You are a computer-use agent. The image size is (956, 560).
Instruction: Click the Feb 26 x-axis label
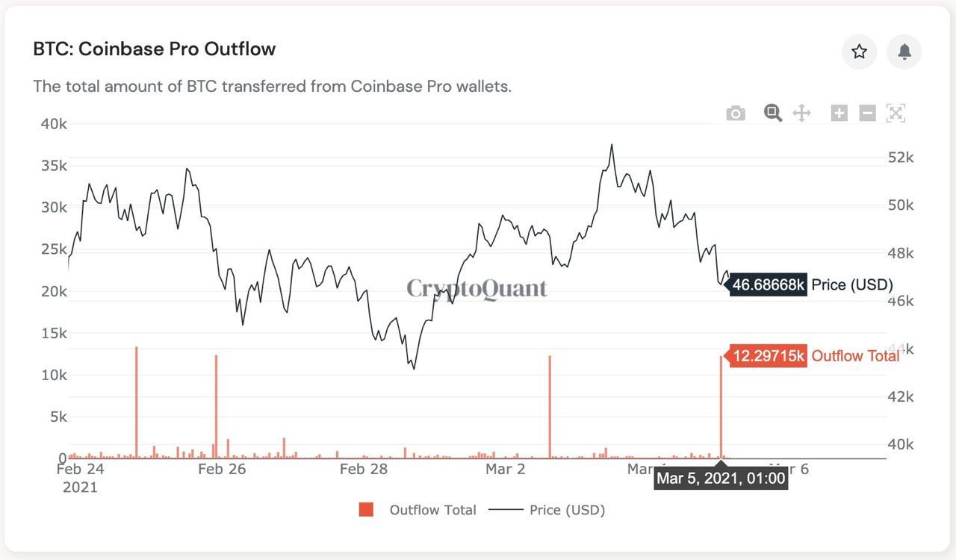[x=221, y=469]
